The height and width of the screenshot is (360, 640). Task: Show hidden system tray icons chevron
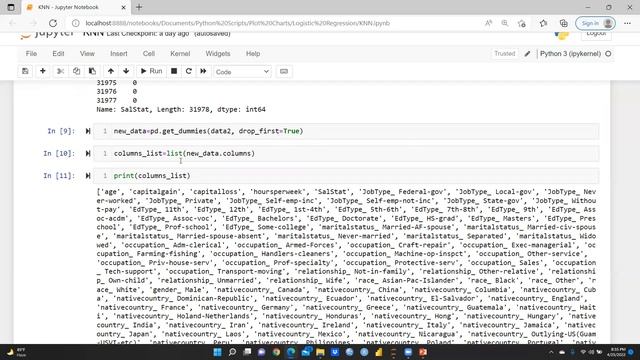pyautogui.click(x=551, y=352)
